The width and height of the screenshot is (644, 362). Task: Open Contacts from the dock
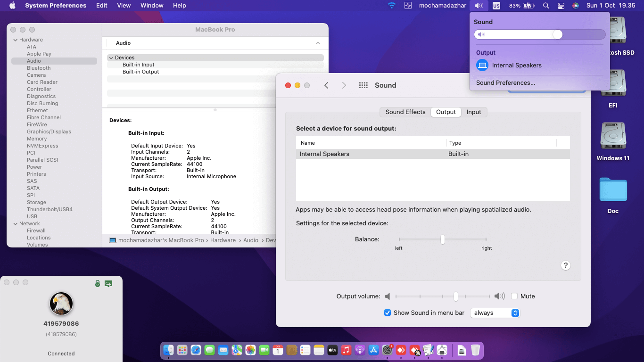[291, 350]
